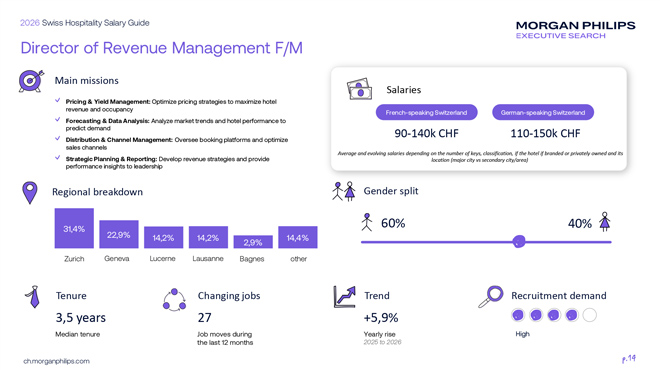The width and height of the screenshot is (660, 370).
Task: Click the Recruitment demand heading
Action: click(x=559, y=295)
